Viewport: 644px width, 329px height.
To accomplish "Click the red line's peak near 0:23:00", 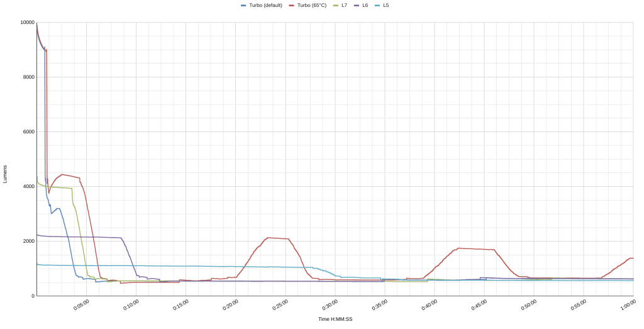I will [269, 238].
